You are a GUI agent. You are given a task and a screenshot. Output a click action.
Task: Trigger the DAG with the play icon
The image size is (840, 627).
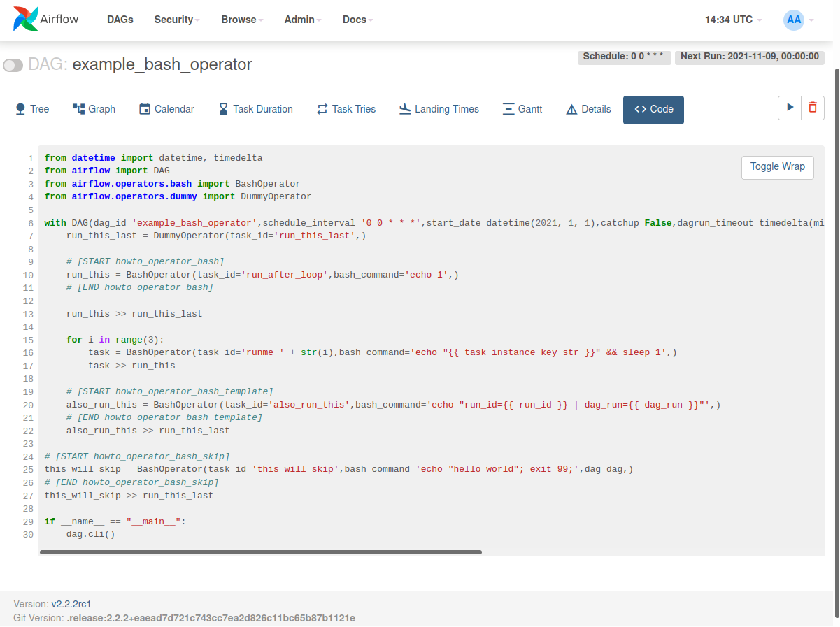pos(790,108)
